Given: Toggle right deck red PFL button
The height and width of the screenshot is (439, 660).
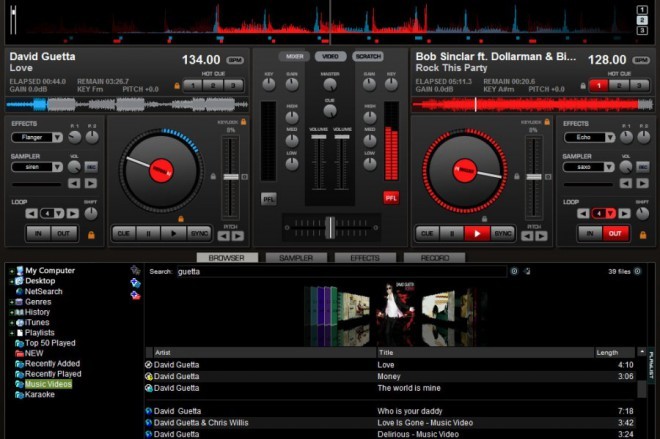Looking at the screenshot, I should tap(391, 198).
